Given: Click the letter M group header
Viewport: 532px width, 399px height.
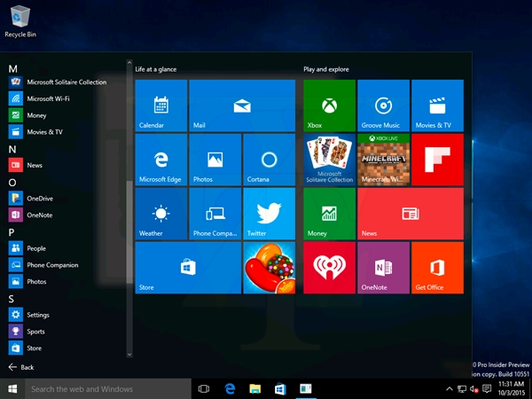Looking at the screenshot, I should pyautogui.click(x=12, y=68).
